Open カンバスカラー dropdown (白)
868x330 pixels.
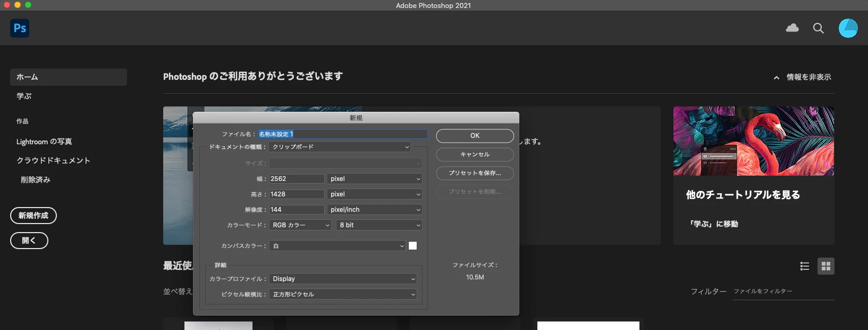pos(338,246)
